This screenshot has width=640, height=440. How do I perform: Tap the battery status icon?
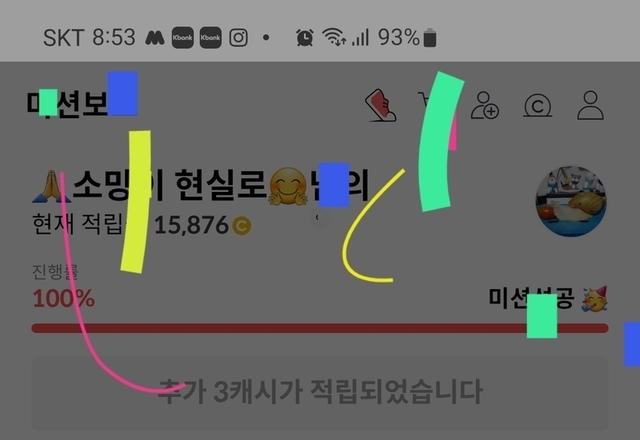pos(430,38)
